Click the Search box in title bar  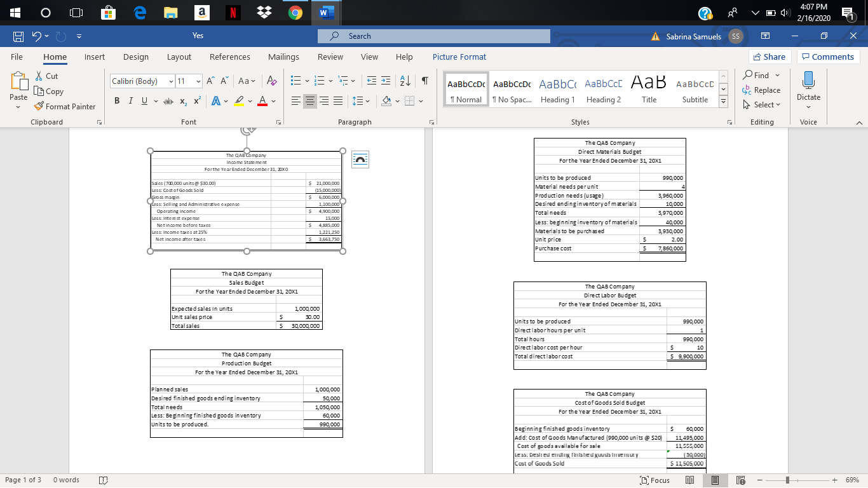[435, 36]
